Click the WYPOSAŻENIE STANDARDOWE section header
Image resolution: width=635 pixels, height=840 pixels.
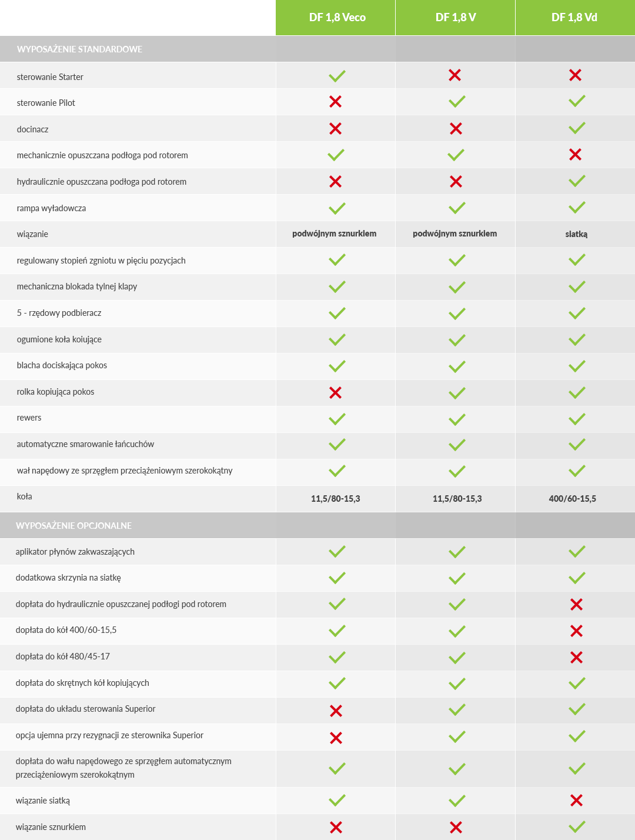(79, 49)
